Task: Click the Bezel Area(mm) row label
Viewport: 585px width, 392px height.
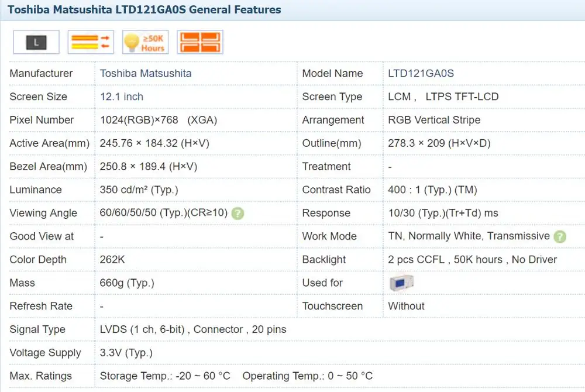Action: coord(48,166)
